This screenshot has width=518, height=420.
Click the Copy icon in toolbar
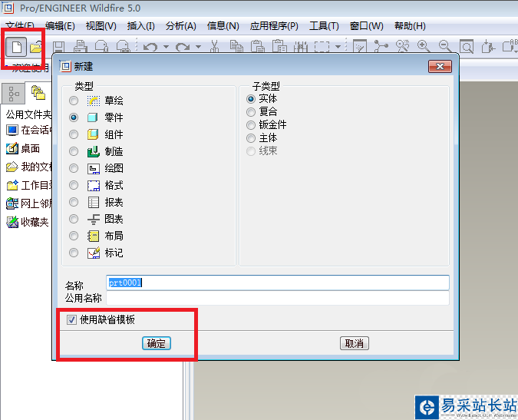tap(236, 47)
